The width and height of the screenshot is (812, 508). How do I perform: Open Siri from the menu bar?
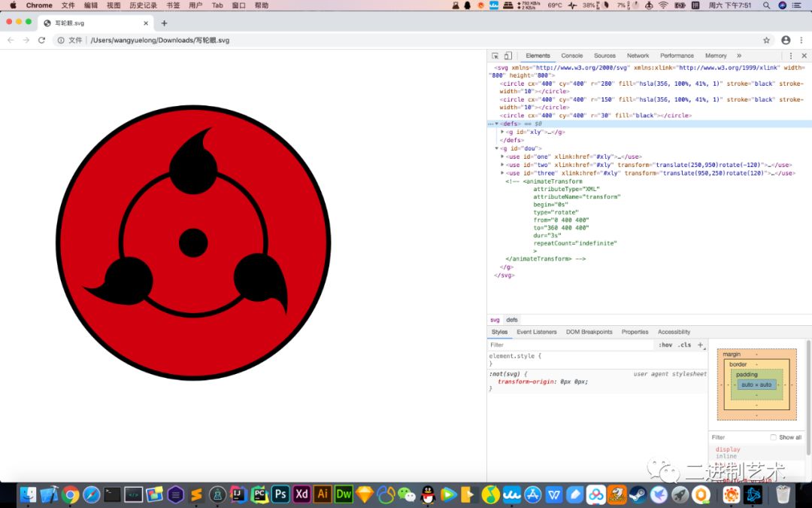click(x=783, y=5)
